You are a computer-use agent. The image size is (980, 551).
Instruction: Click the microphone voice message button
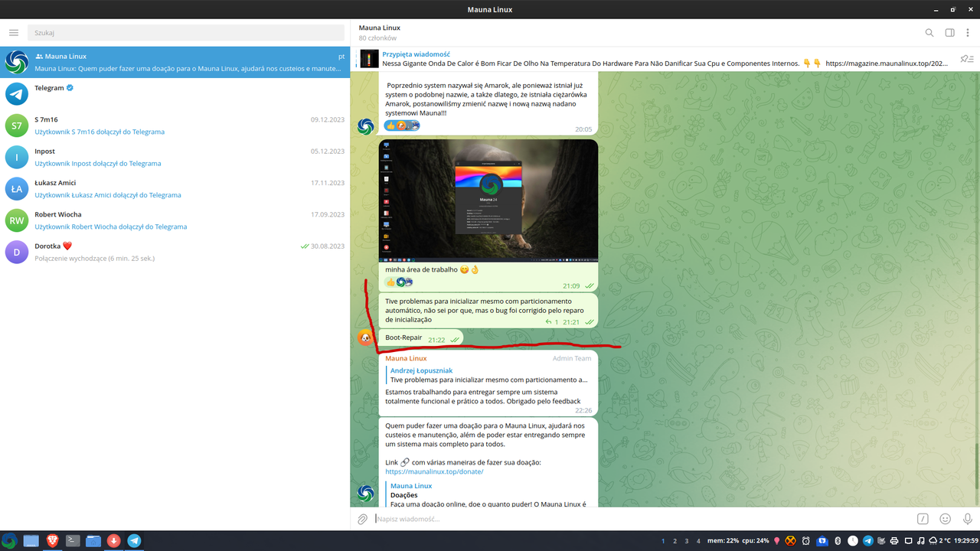pyautogui.click(x=968, y=519)
